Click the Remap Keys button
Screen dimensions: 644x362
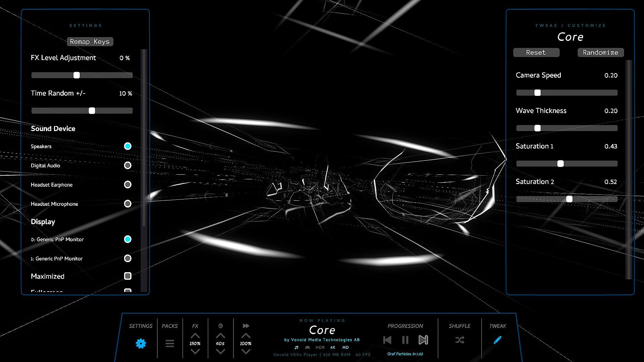(x=90, y=42)
